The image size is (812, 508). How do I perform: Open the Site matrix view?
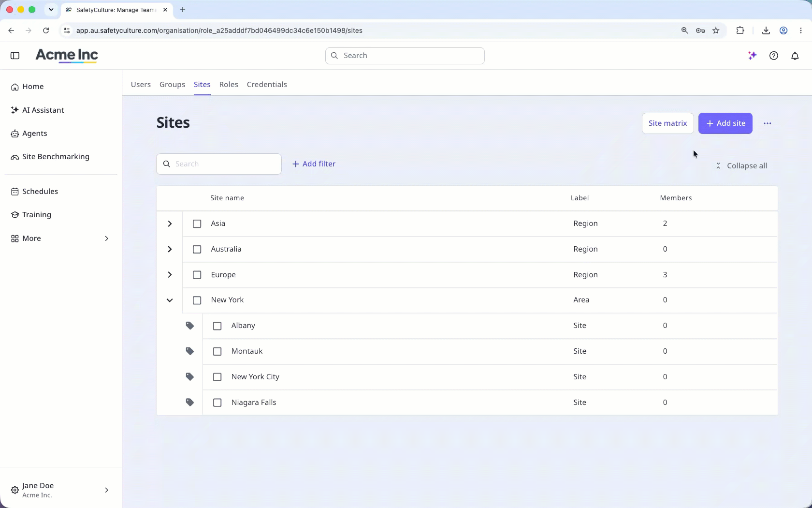click(x=668, y=123)
